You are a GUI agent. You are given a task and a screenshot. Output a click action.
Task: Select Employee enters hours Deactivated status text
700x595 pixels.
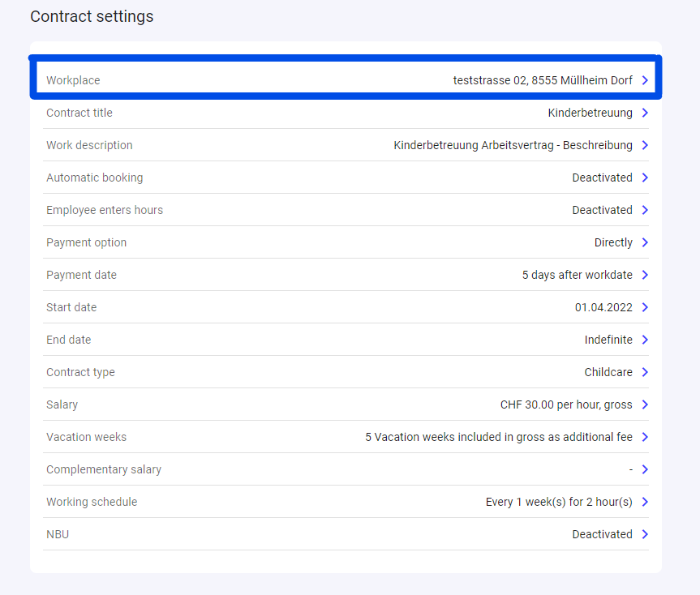click(x=602, y=210)
